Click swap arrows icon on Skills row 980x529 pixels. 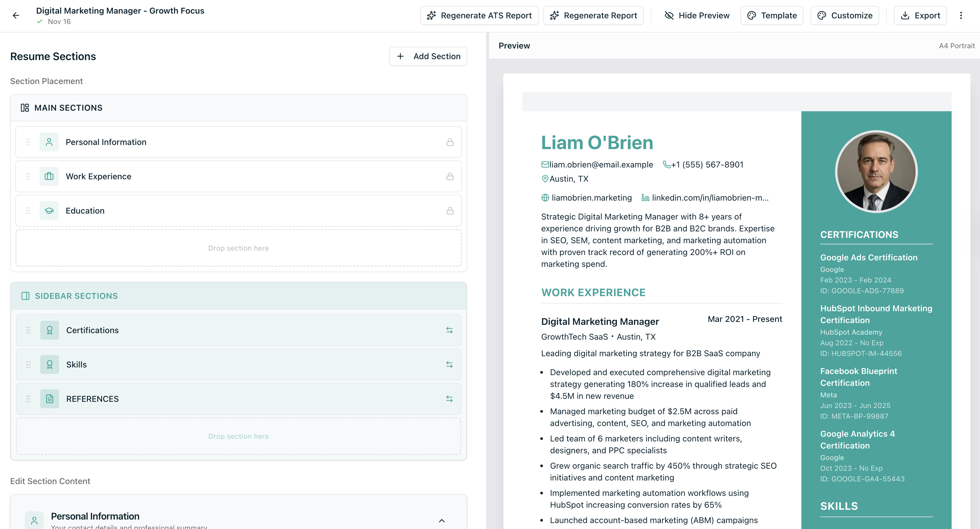click(449, 364)
